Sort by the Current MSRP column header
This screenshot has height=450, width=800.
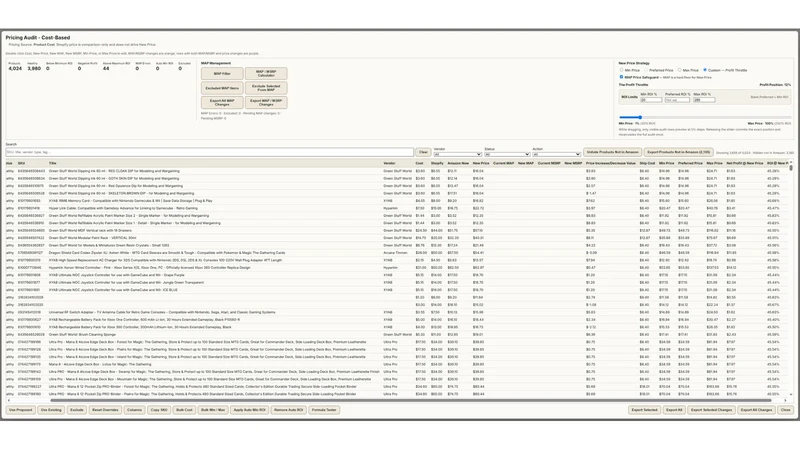tap(549, 163)
